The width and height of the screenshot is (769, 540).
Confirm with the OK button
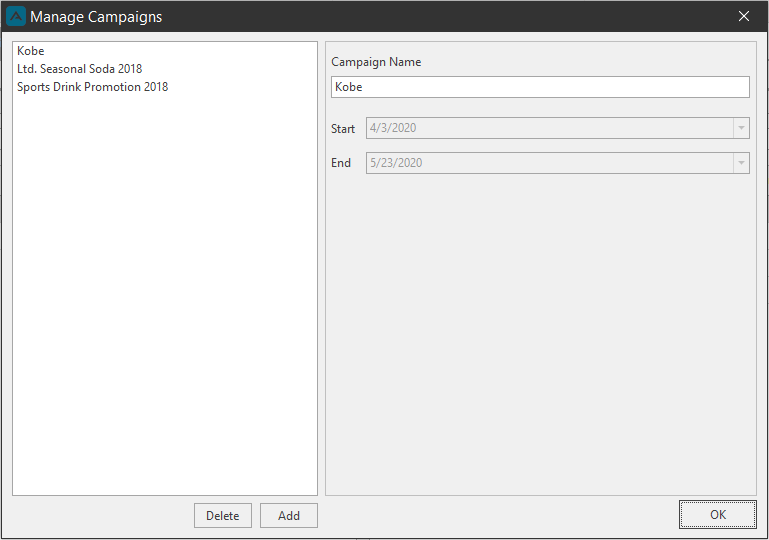point(718,514)
